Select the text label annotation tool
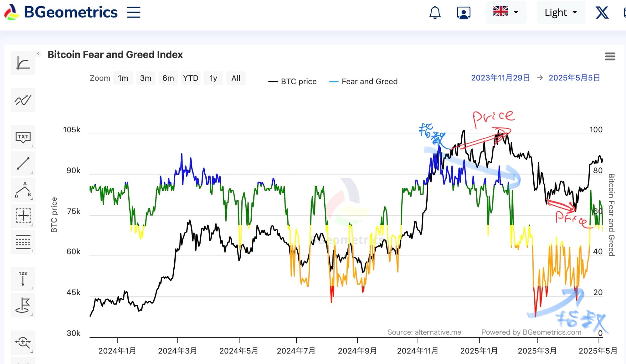626x364 pixels. [23, 137]
